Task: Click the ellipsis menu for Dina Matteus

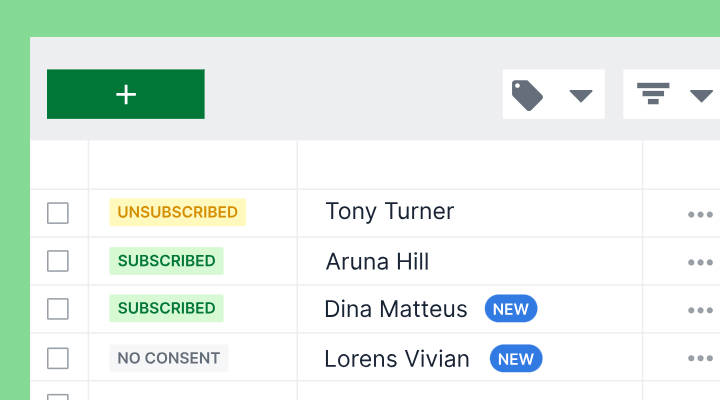Action: [x=700, y=310]
